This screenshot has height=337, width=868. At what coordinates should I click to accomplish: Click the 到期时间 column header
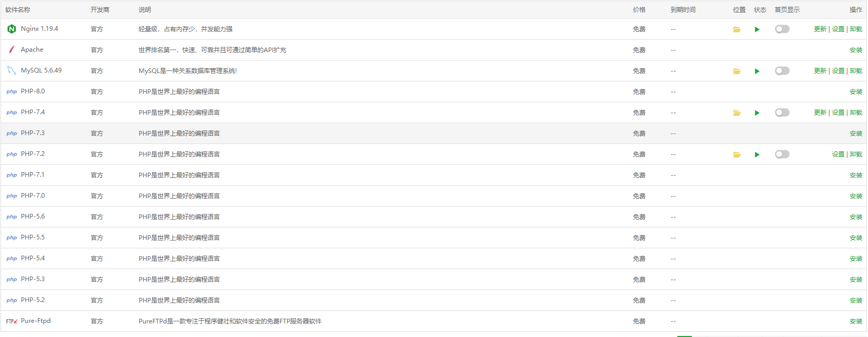pos(683,10)
